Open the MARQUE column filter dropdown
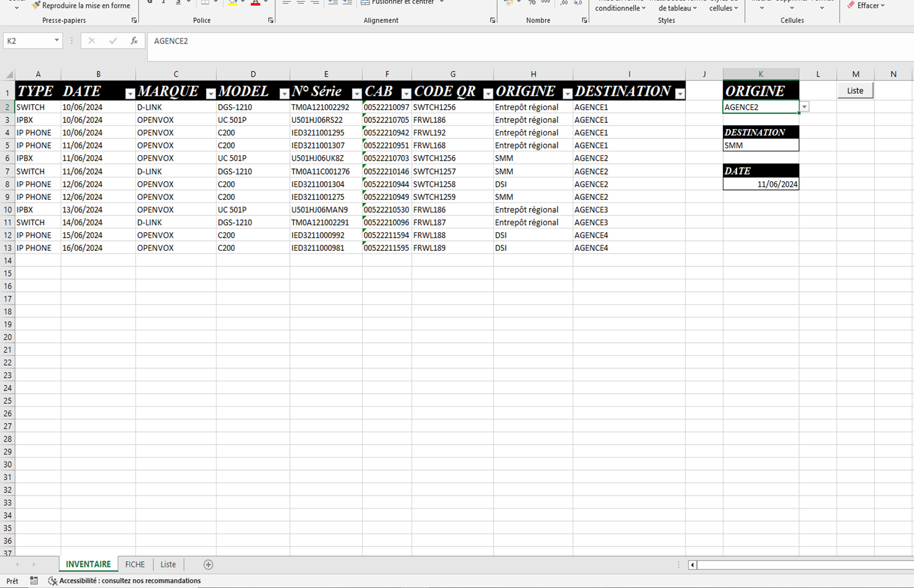The height and width of the screenshot is (588, 914). coord(210,94)
